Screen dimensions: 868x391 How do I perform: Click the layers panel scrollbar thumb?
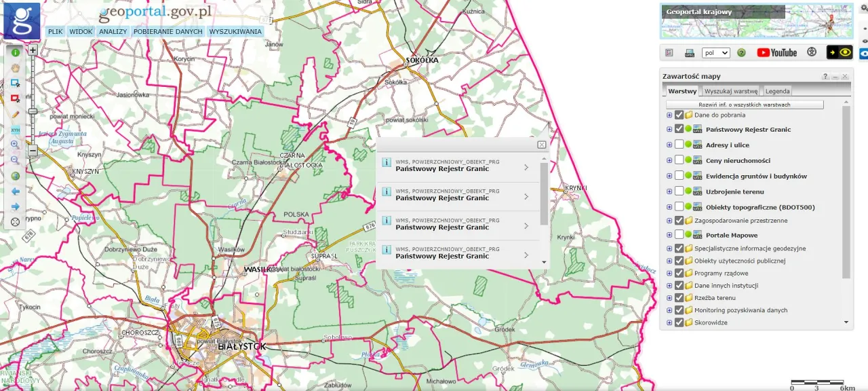click(846, 192)
